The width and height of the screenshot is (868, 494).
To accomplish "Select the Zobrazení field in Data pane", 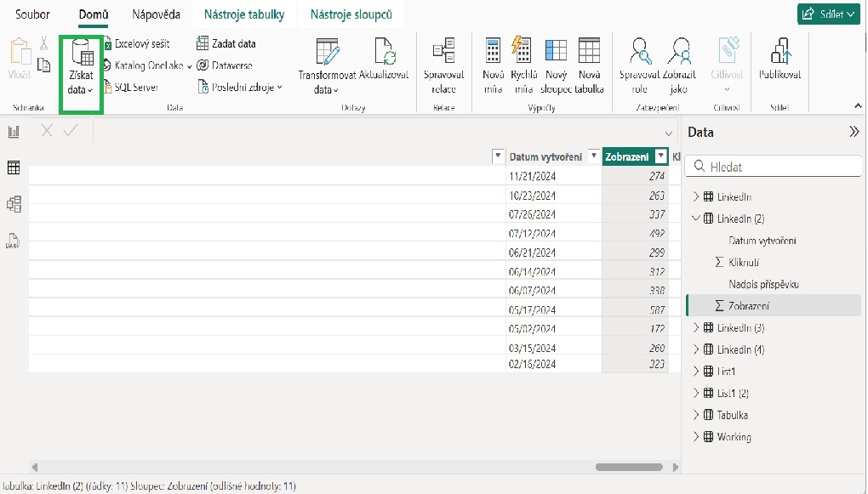I will [x=748, y=306].
